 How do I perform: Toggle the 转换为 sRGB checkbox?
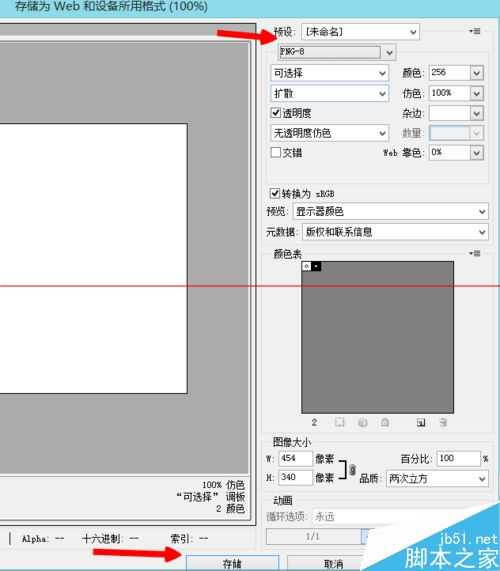[x=275, y=193]
